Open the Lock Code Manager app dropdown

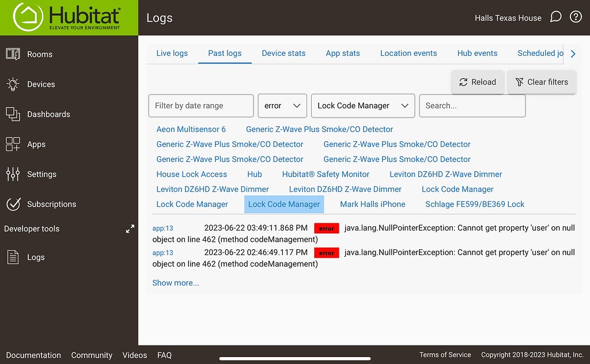click(x=362, y=105)
